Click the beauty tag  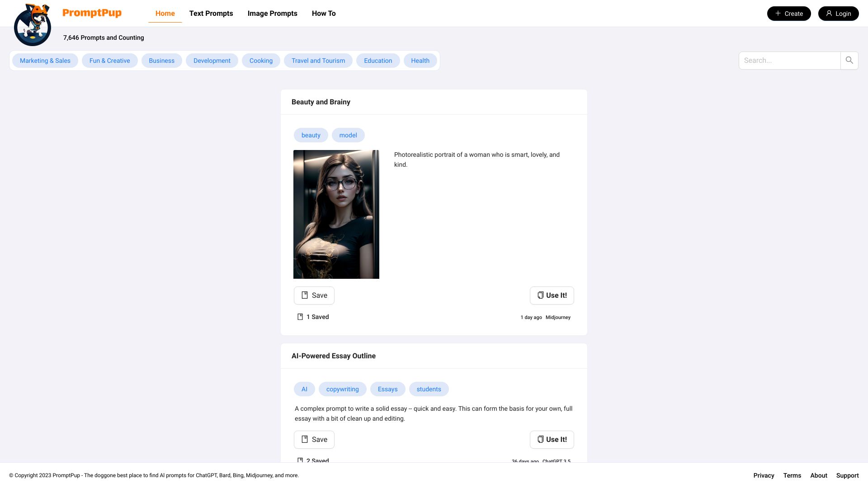tap(311, 135)
